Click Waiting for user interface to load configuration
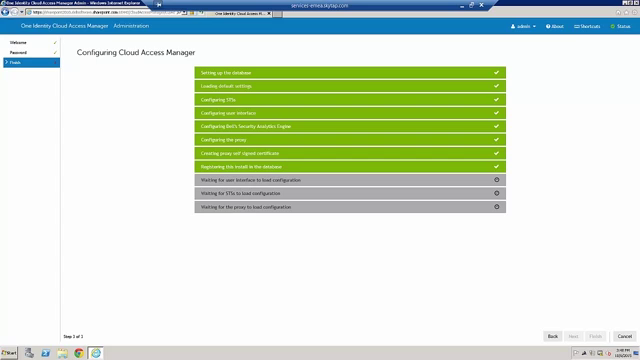This screenshot has height=360, width=640. tap(350, 180)
